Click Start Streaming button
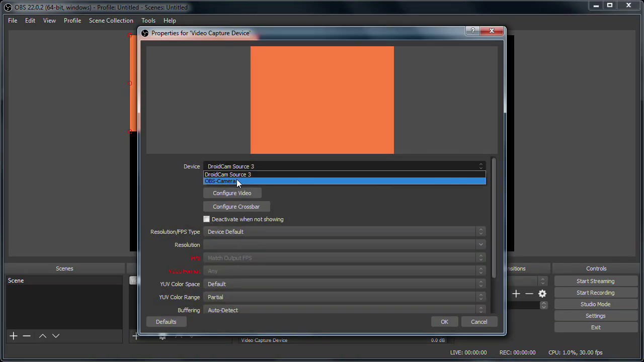The height and width of the screenshot is (362, 644). tap(596, 281)
